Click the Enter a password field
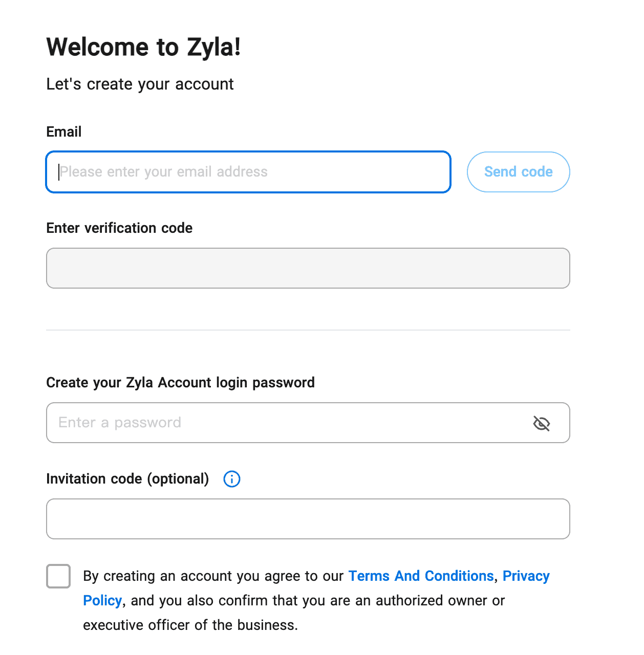Screen dimensions: 644x655 [x=287, y=423]
